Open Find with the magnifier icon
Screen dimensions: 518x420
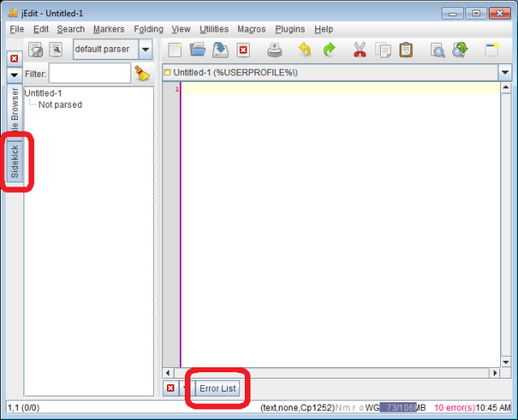(438, 50)
